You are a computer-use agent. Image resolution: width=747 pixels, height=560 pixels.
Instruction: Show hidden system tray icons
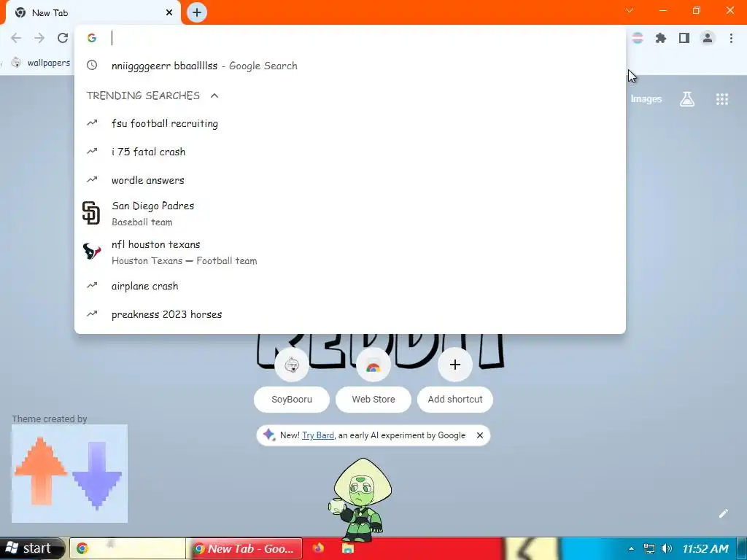[x=631, y=548]
